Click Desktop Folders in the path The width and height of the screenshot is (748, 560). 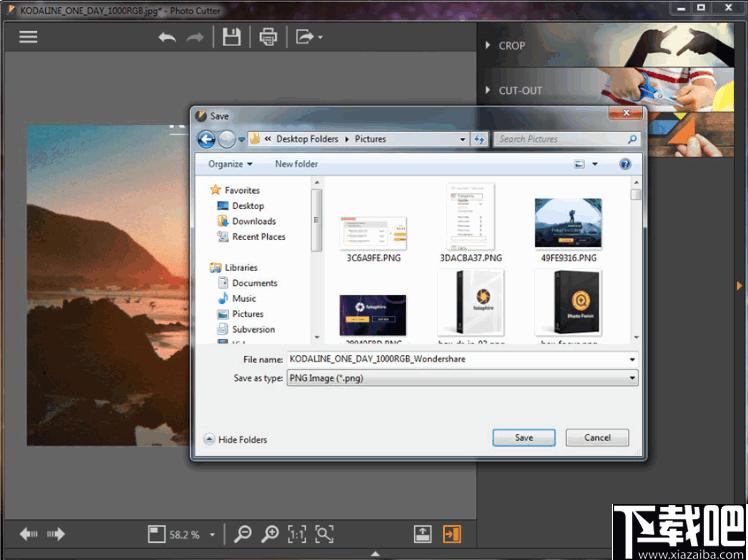tap(307, 139)
